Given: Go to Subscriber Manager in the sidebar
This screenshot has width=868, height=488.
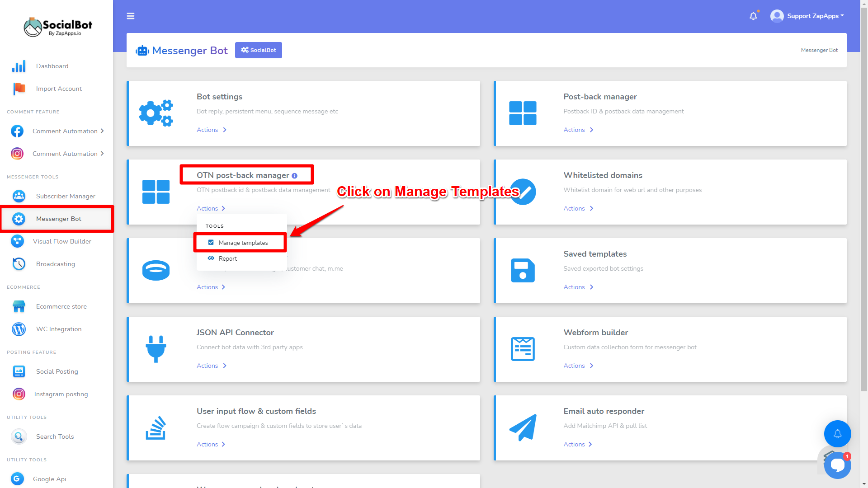Looking at the screenshot, I should [x=66, y=196].
